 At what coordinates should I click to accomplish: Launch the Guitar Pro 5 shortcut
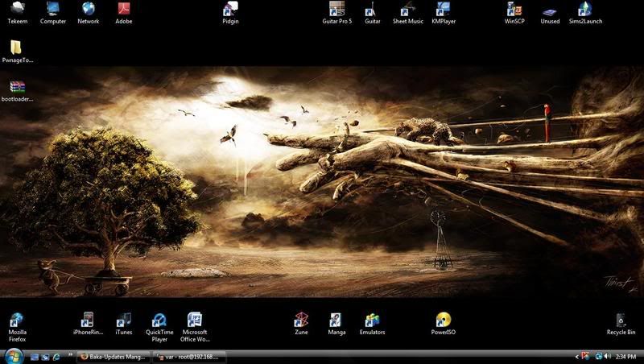tap(336, 13)
